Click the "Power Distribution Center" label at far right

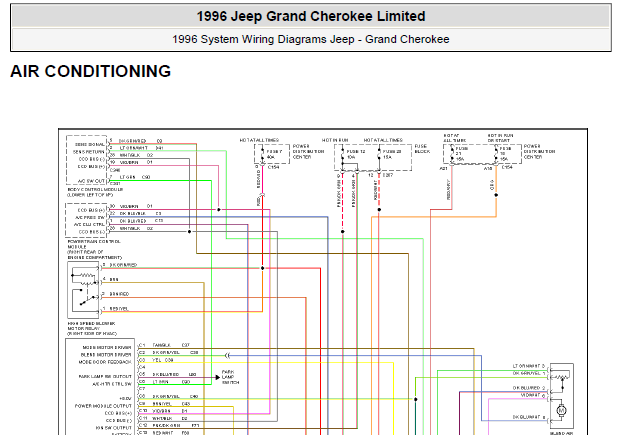point(539,151)
